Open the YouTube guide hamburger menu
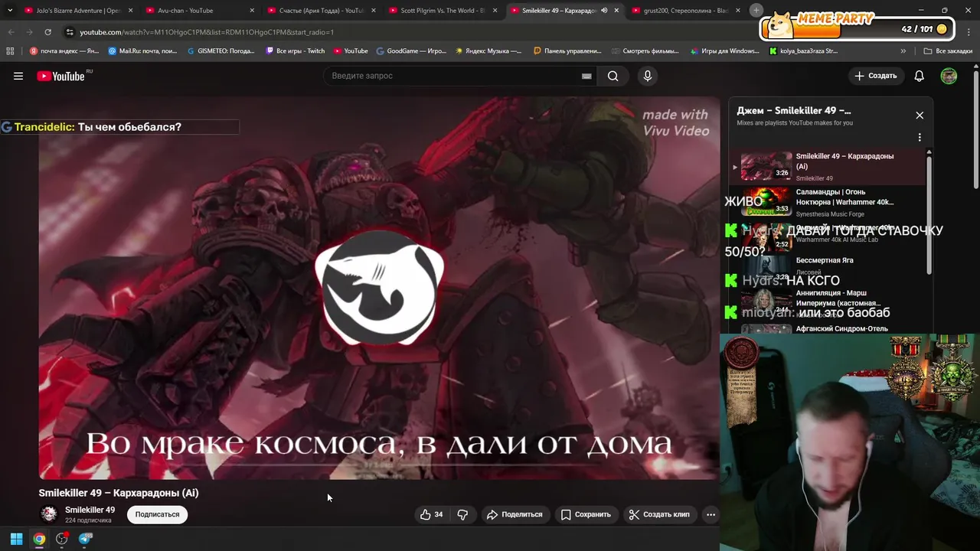This screenshot has width=980, height=551. [18, 76]
